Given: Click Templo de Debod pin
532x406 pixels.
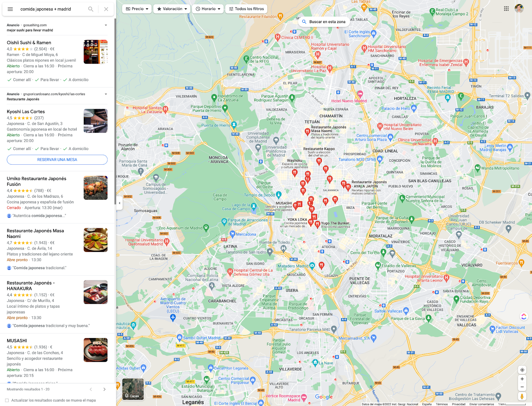Looking at the screenshot, I should 279,195.
